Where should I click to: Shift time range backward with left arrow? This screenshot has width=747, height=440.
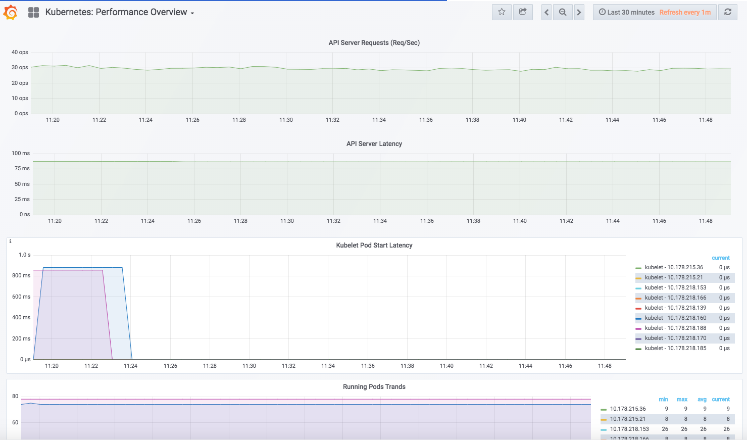tap(546, 12)
